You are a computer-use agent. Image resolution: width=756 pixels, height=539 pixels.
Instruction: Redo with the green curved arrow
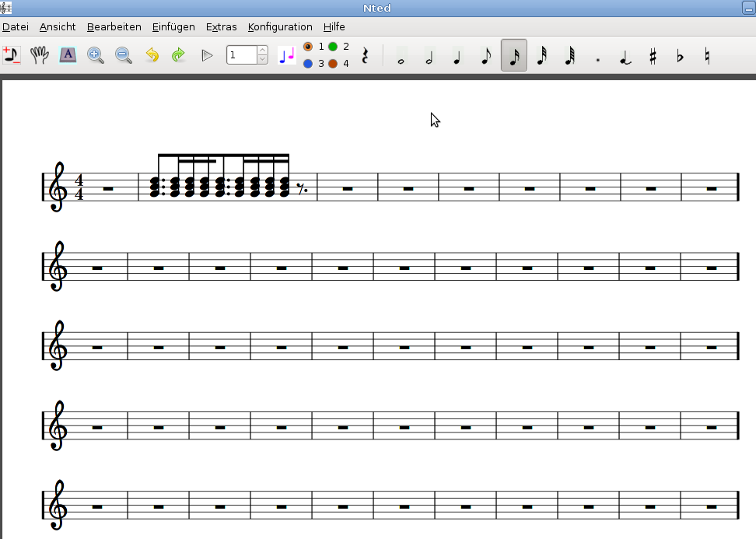(x=179, y=55)
